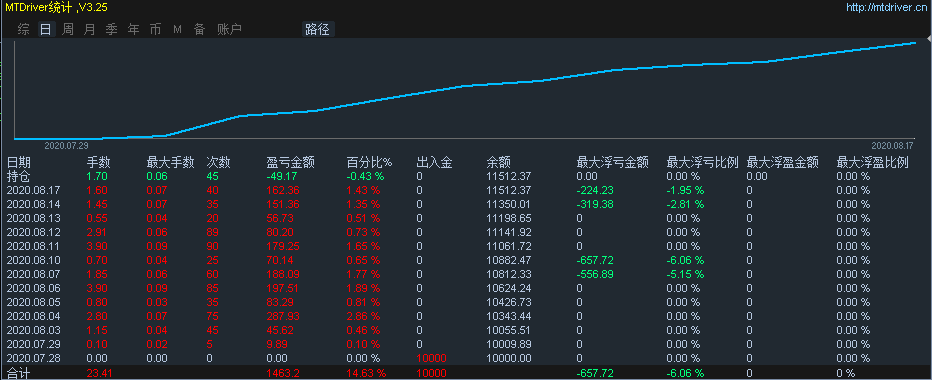
Task: Click the -1.95 % floating loss ratio
Action: 685,190
